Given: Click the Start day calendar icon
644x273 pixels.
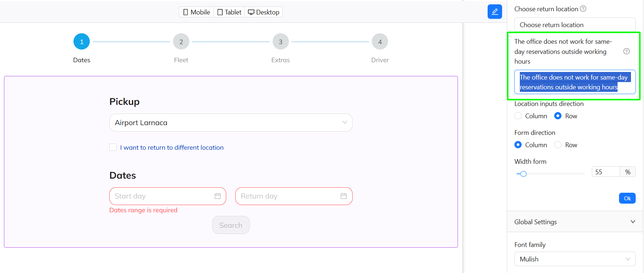Looking at the screenshot, I should tap(218, 196).
